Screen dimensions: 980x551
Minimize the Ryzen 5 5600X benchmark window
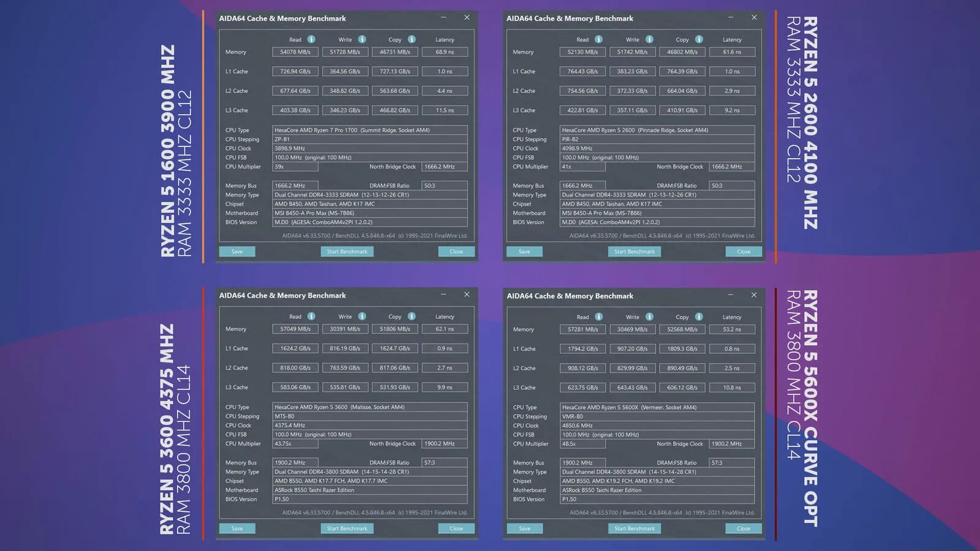(x=731, y=295)
